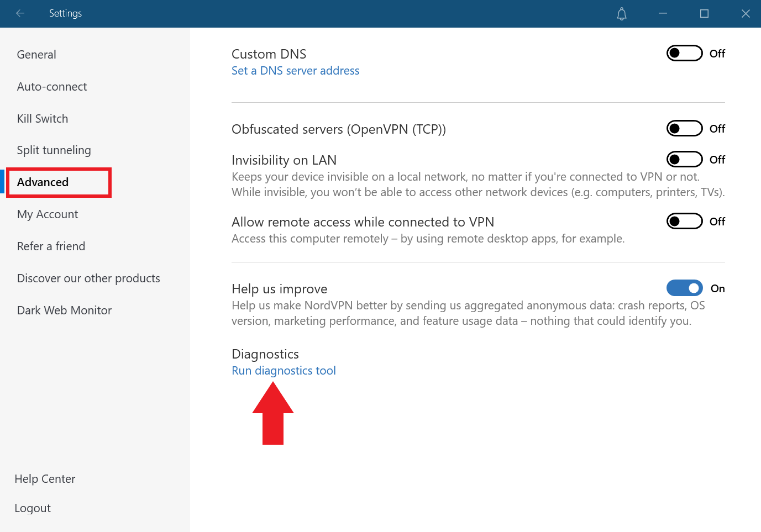
Task: Click the back arrow in Settings header
Action: (x=20, y=13)
